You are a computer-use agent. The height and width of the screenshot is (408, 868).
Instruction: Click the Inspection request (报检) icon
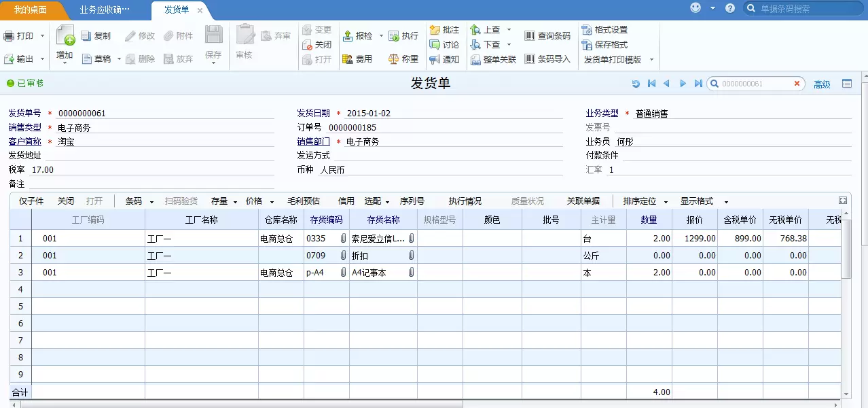[x=347, y=36]
